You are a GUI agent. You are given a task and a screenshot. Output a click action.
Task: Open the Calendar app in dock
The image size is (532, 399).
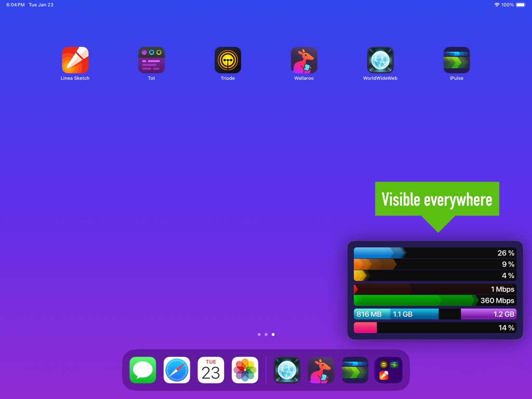pyautogui.click(x=211, y=370)
